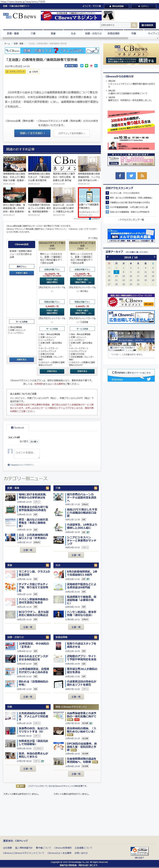Bookmark the article with Hatena B! icon

[x=96, y=66]
